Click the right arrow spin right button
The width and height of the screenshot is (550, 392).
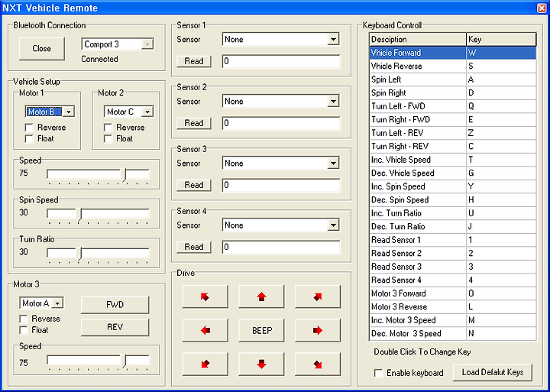coord(318,330)
